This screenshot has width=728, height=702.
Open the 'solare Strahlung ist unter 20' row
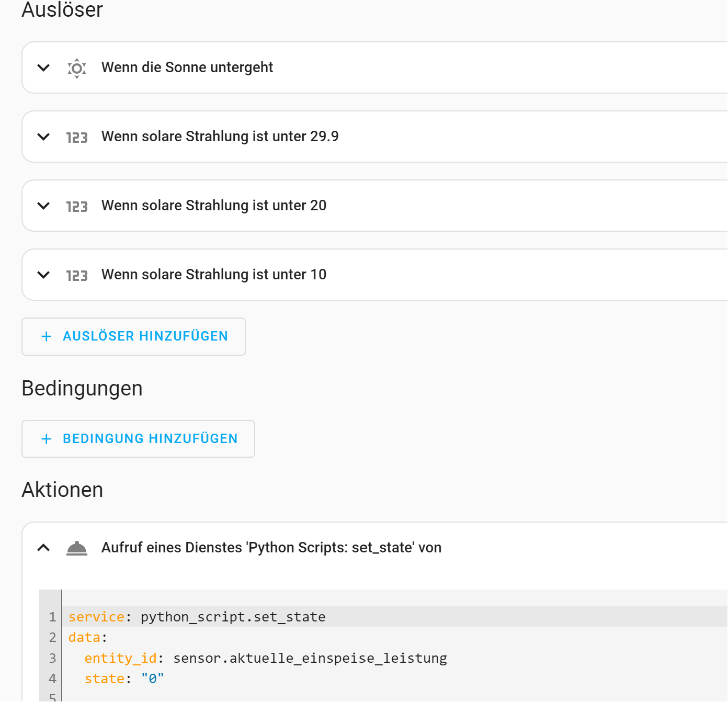[213, 206]
